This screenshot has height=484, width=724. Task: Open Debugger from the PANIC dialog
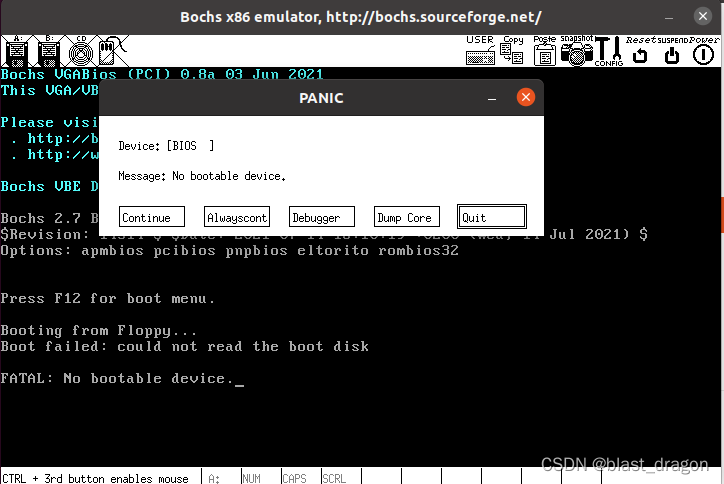tap(322, 217)
